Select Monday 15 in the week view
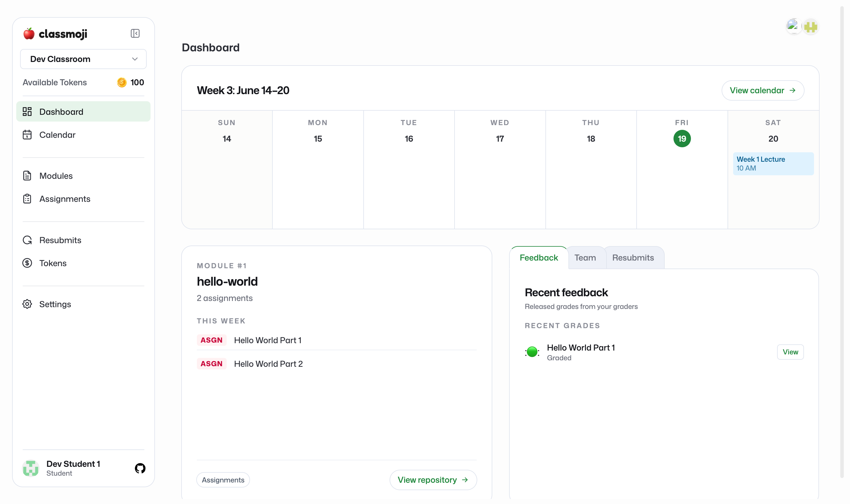850x504 pixels. click(x=318, y=139)
